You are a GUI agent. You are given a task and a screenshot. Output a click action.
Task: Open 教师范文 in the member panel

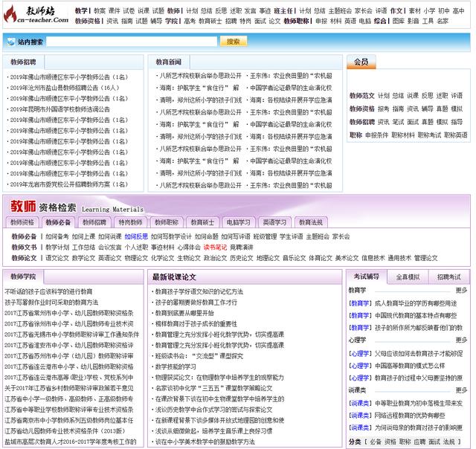pyautogui.click(x=362, y=96)
